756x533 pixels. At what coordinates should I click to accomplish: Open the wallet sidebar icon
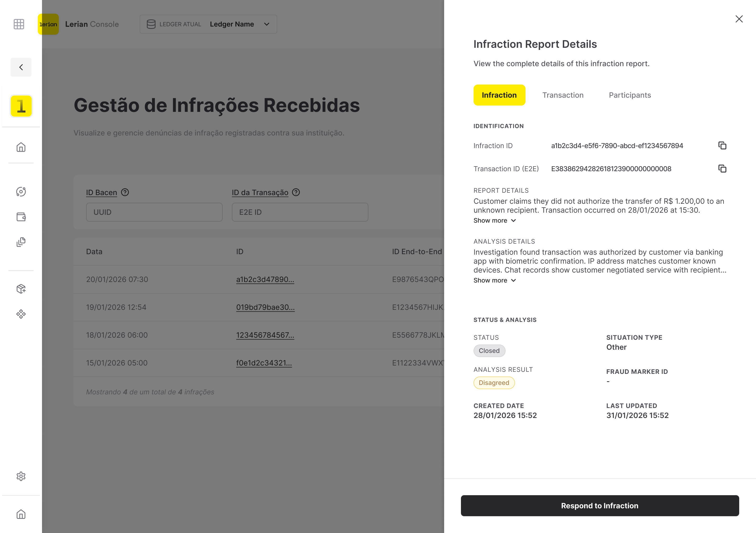point(21,217)
